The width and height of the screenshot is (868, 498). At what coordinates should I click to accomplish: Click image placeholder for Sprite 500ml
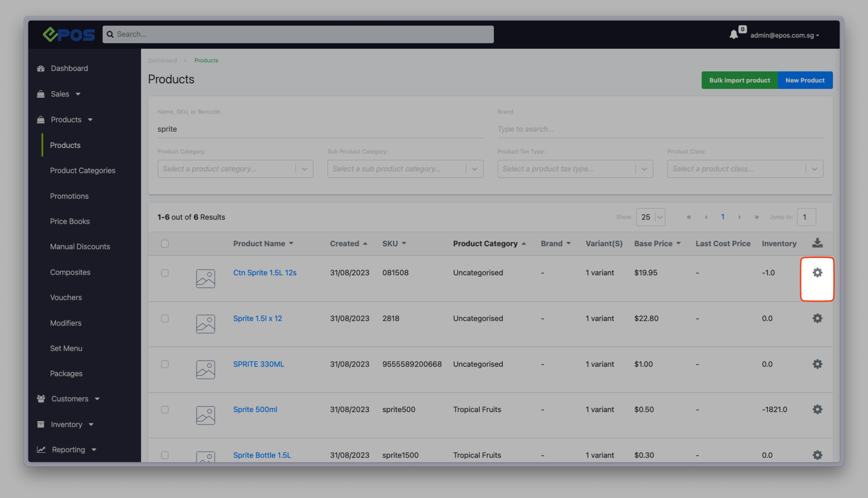[x=206, y=415]
